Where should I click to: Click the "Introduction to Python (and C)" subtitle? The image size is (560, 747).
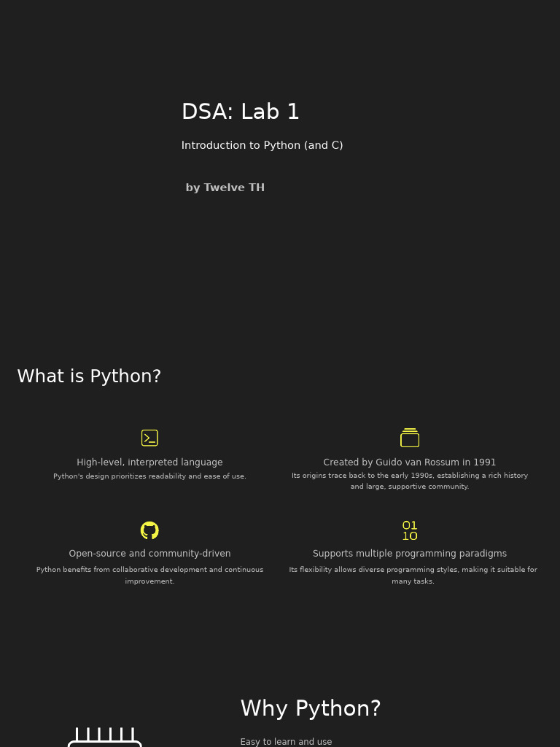(262, 145)
